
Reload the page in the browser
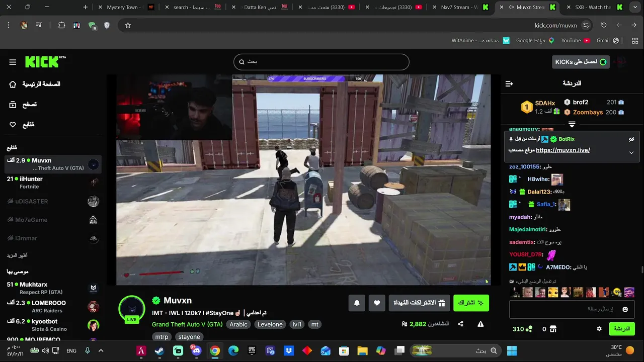point(604,25)
